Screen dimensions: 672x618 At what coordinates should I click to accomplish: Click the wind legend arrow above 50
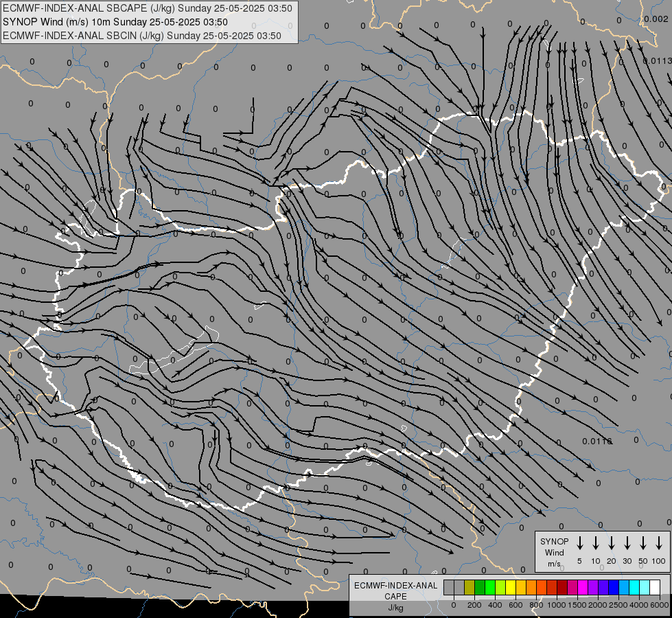(x=643, y=543)
